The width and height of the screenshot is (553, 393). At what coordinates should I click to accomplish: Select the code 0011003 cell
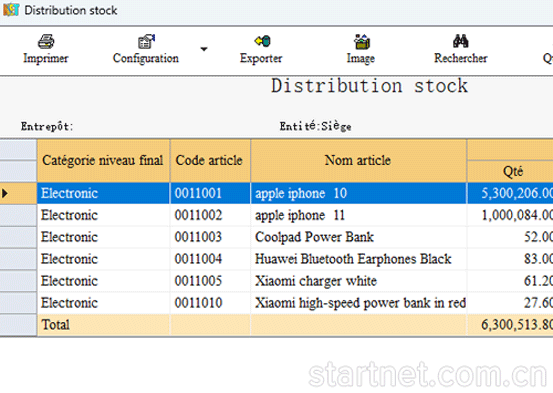210,237
